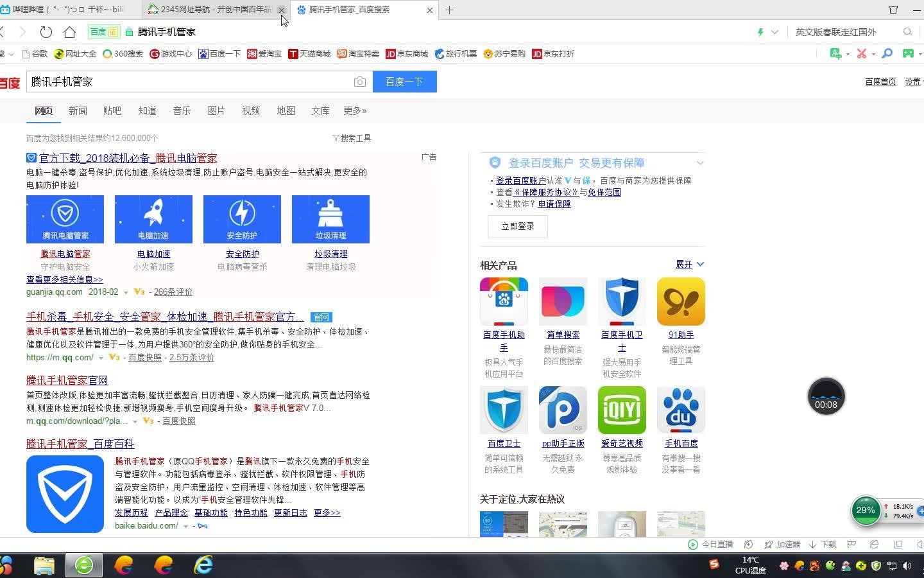This screenshot has width=924, height=578.
Task: Open 搜索工具 filter tools
Action: click(351, 138)
